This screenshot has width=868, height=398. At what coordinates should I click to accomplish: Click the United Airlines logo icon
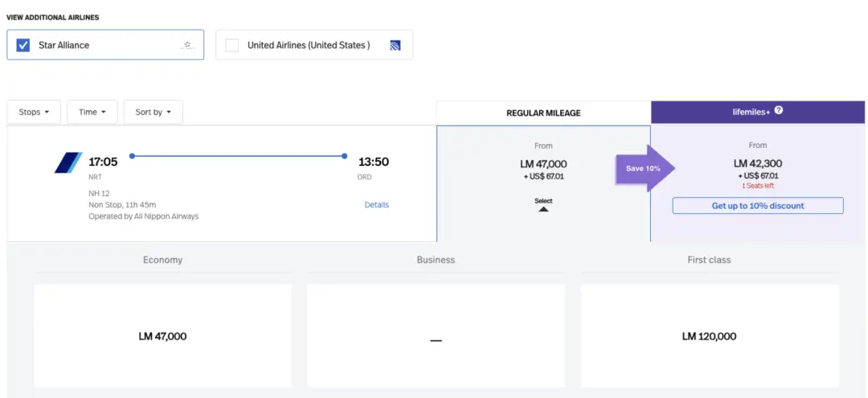pyautogui.click(x=395, y=45)
